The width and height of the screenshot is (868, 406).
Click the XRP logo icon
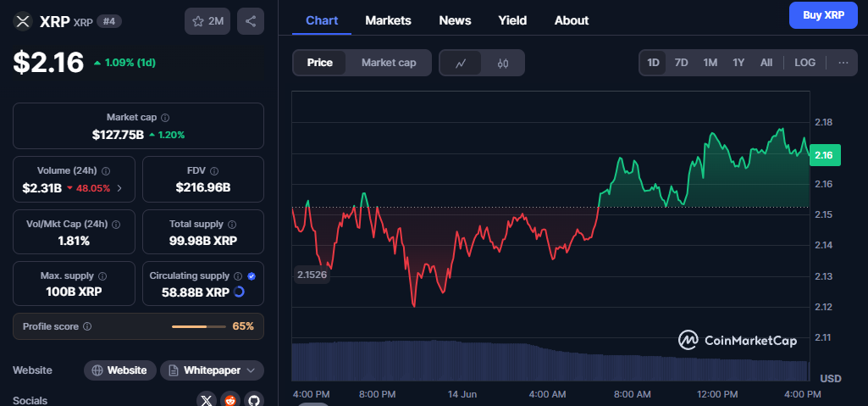[x=23, y=21]
